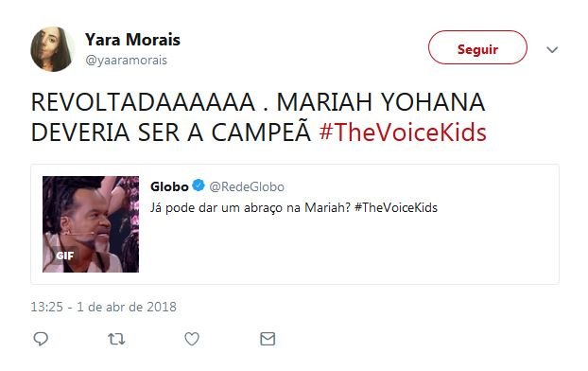Click the @RedeGlobo handle
This screenshot has width=588, height=371.
click(x=247, y=186)
